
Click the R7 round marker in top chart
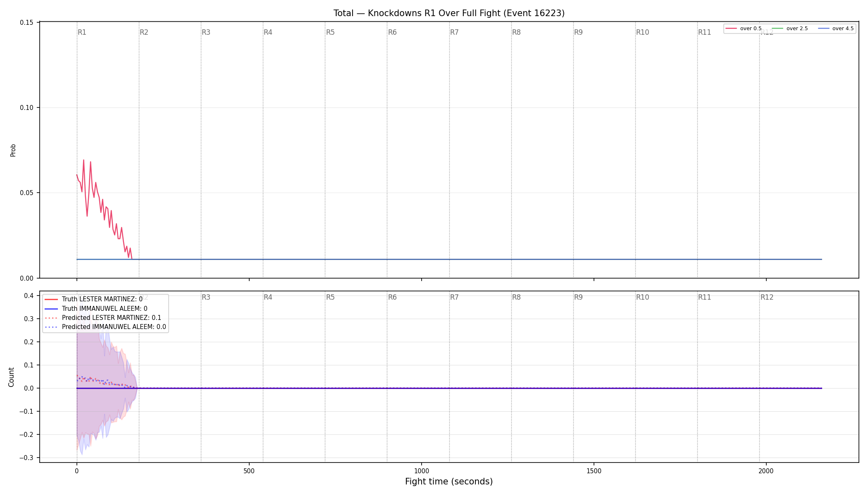click(x=454, y=32)
